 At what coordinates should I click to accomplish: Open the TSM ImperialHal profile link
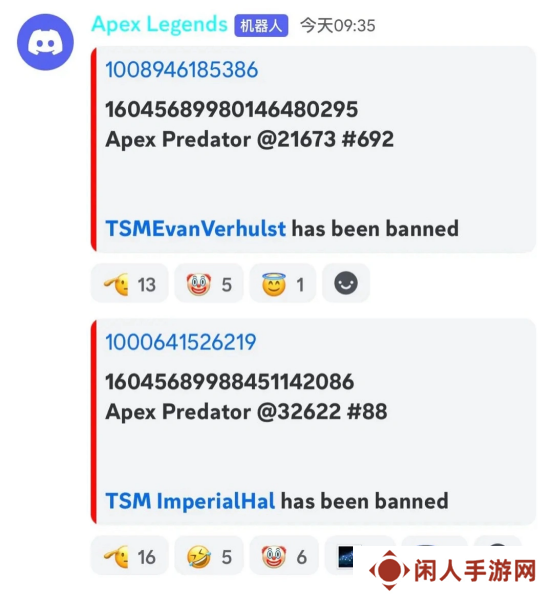pyautogui.click(x=190, y=501)
